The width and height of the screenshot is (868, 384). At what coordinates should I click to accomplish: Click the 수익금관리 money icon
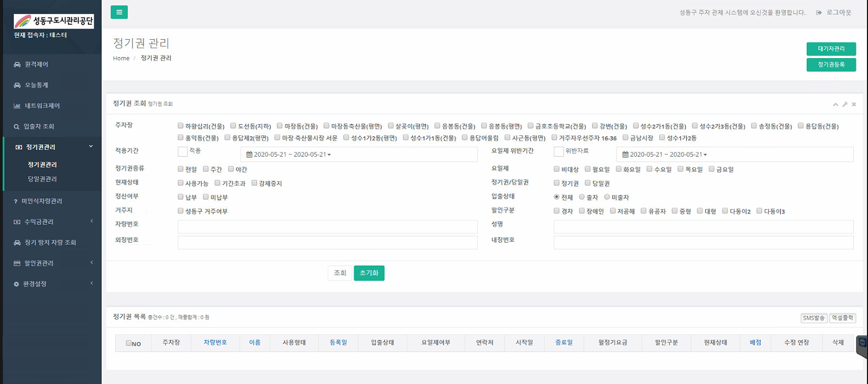click(17, 222)
